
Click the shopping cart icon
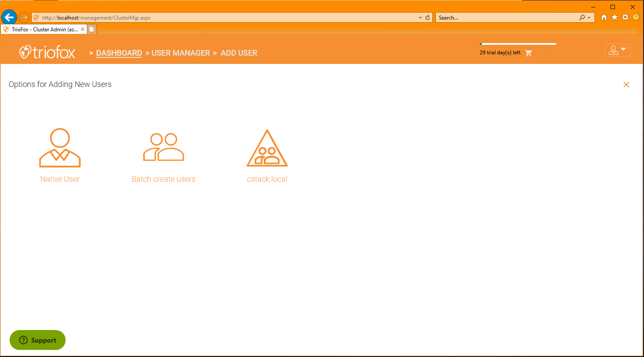pyautogui.click(x=528, y=53)
